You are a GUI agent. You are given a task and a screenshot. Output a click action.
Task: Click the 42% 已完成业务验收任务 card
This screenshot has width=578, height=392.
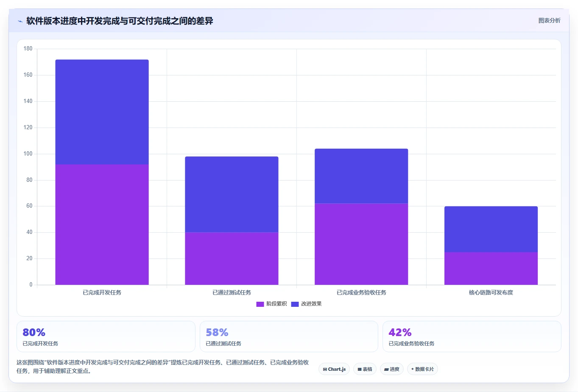[472, 336]
